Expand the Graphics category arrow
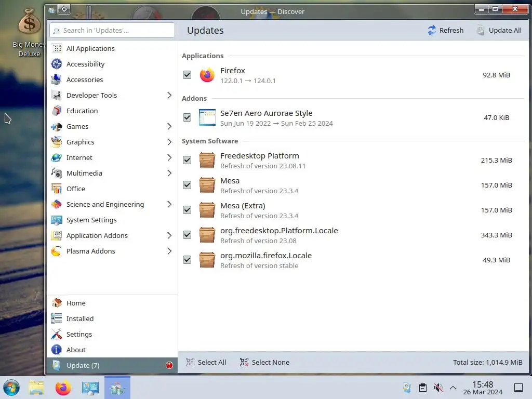Screen dimensions: 532x399 [169, 142]
